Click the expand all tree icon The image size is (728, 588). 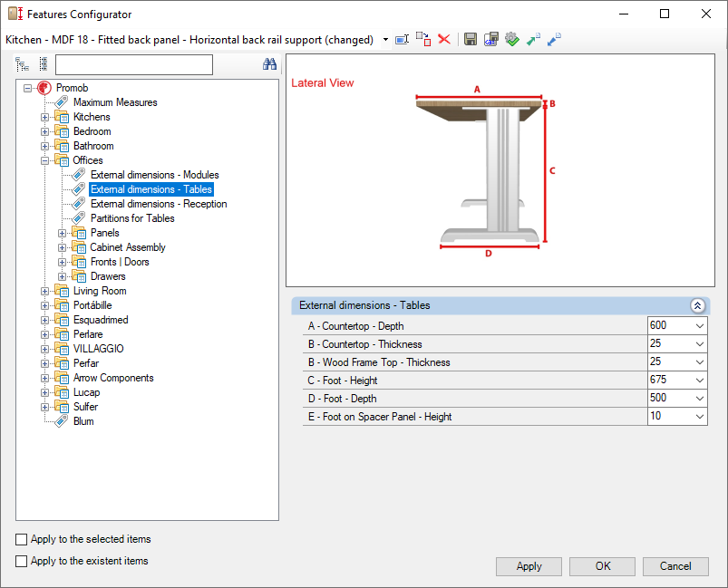pyautogui.click(x=22, y=64)
